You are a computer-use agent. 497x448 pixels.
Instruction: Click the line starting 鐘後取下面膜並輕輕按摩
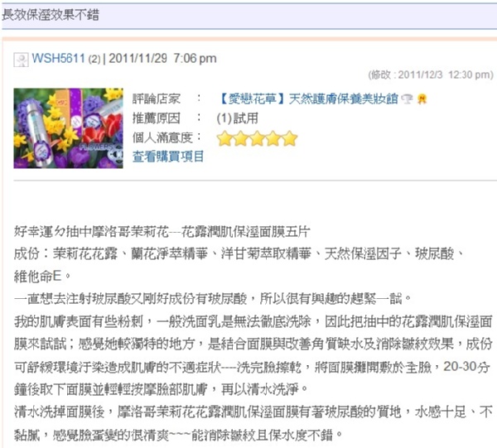(161, 389)
